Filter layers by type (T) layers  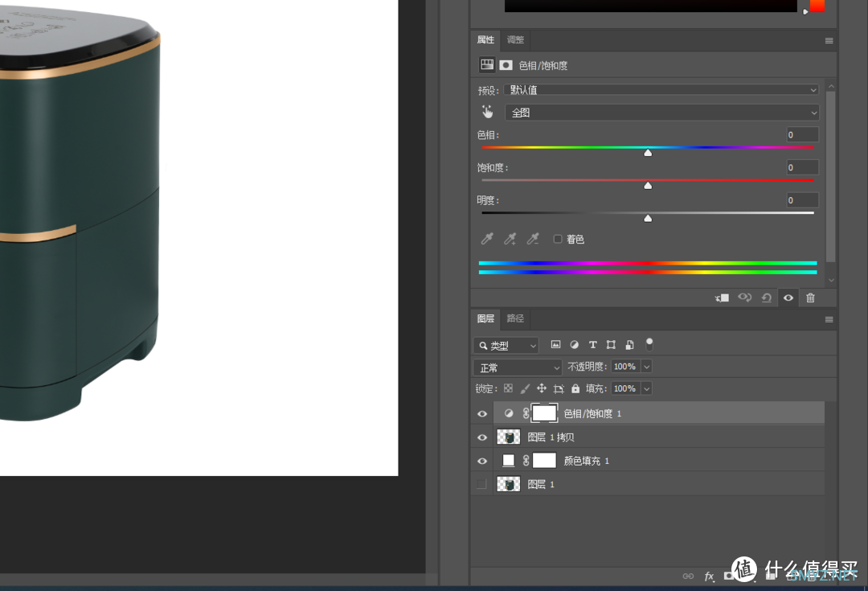593,344
